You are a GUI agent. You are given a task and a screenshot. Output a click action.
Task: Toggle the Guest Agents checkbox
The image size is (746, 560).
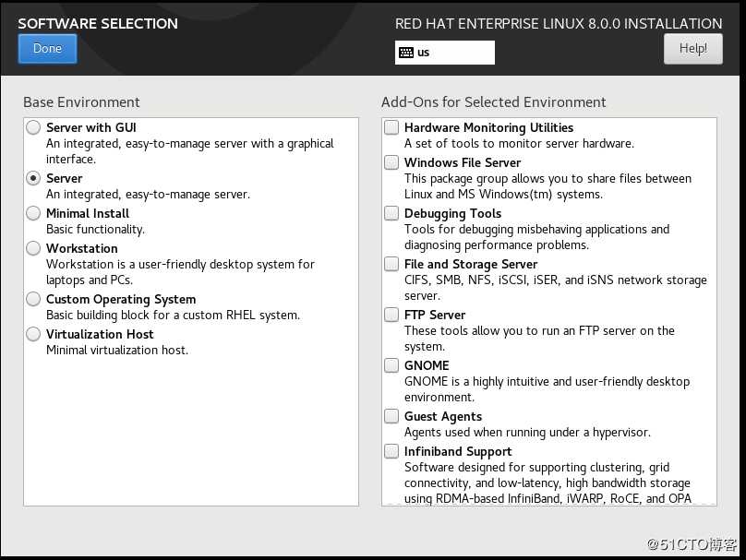[391, 416]
